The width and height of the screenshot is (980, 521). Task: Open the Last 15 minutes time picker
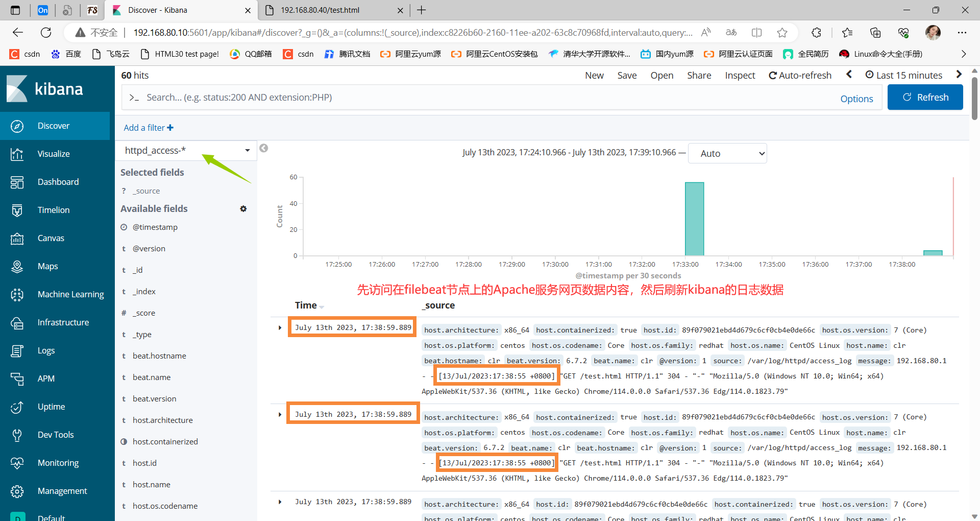tap(904, 75)
